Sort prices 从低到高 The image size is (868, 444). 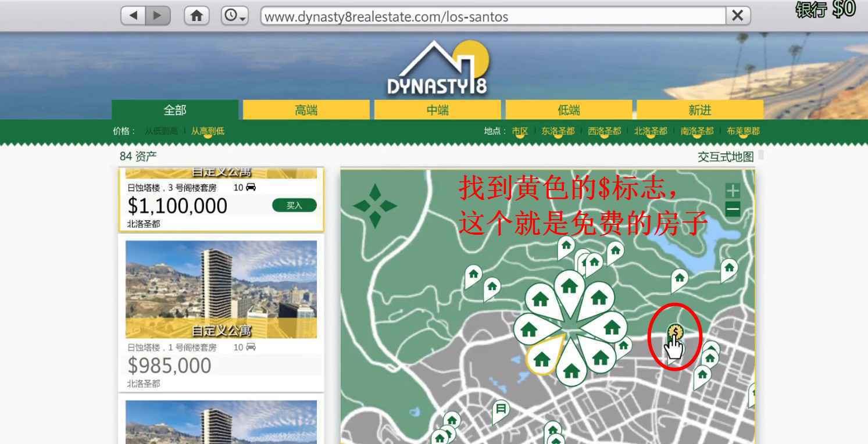click(162, 131)
